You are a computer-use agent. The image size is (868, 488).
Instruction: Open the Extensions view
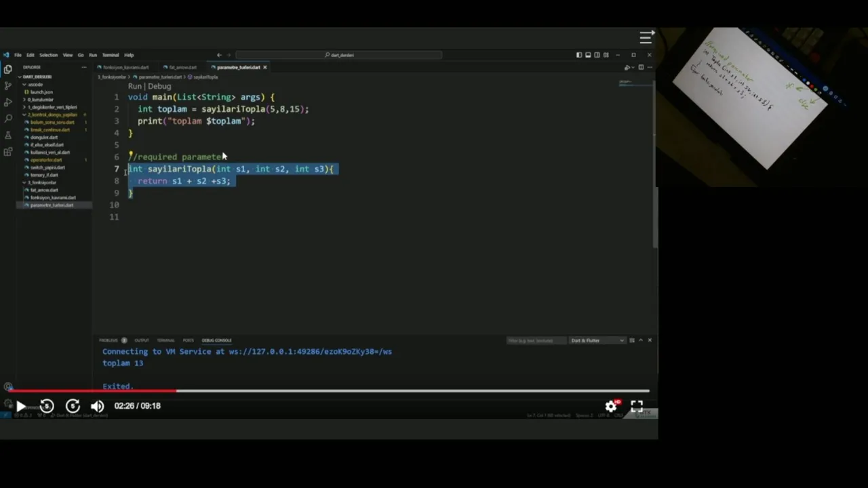8,152
